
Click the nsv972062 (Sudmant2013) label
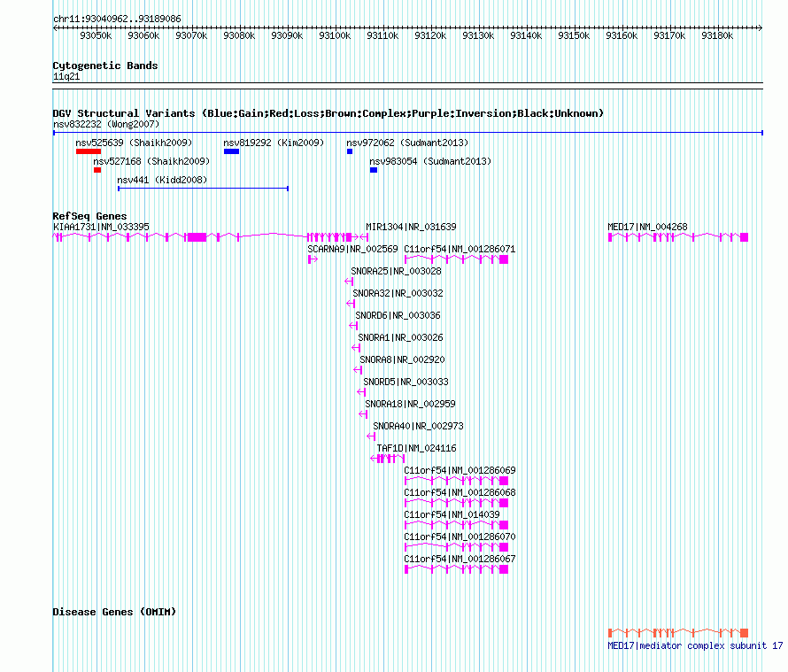[407, 143]
